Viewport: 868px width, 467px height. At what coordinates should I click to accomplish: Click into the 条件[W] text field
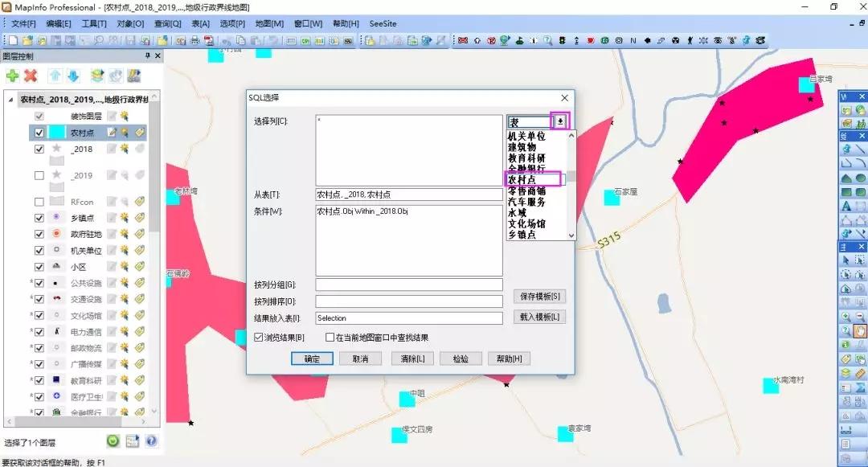(x=409, y=240)
